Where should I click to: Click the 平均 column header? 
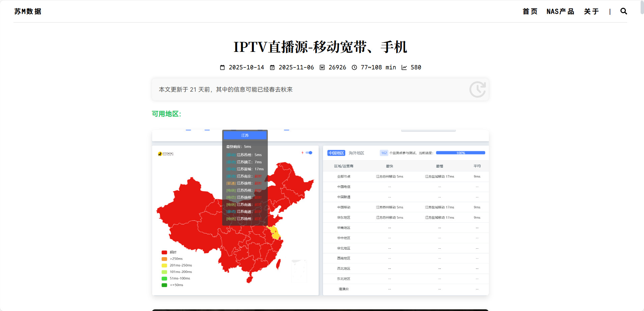[x=477, y=166]
